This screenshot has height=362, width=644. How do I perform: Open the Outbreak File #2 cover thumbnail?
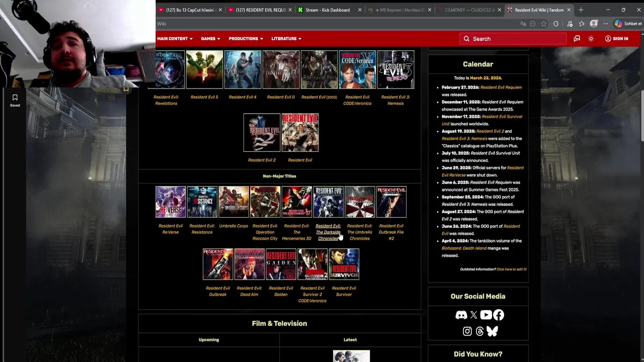(391, 202)
